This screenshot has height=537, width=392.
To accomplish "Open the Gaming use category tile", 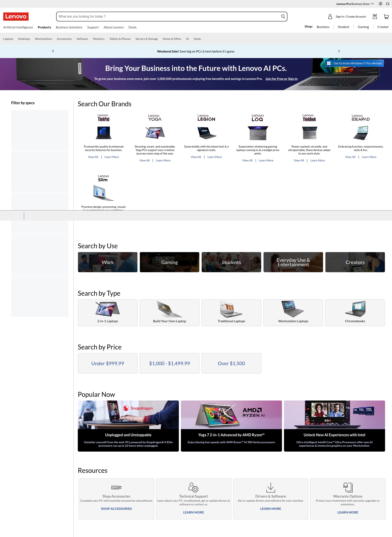I will click(x=170, y=262).
